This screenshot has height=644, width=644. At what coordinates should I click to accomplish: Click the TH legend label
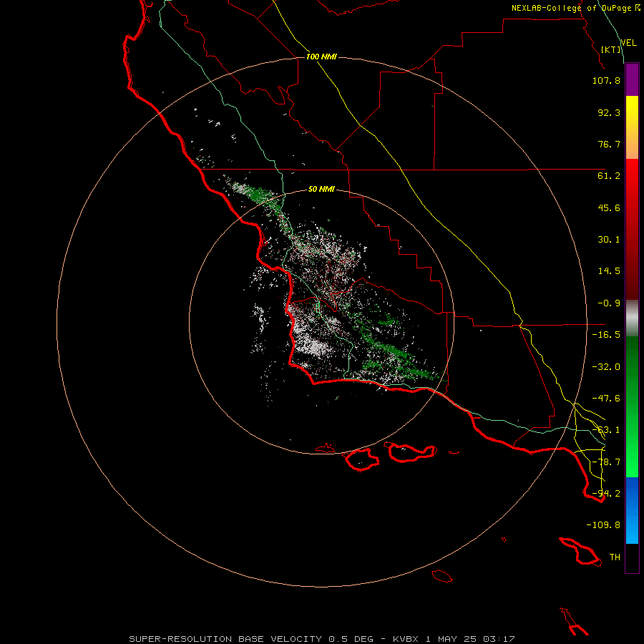[615, 557]
